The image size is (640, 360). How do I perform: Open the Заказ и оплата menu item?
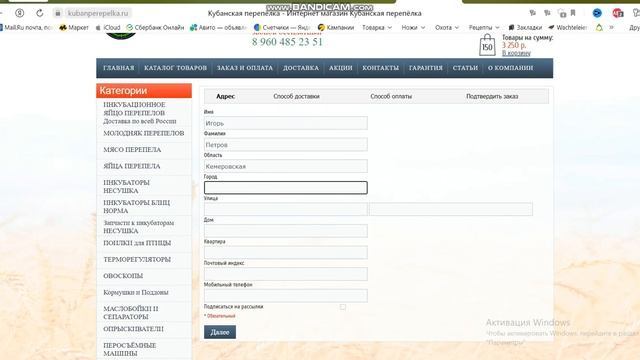(244, 68)
